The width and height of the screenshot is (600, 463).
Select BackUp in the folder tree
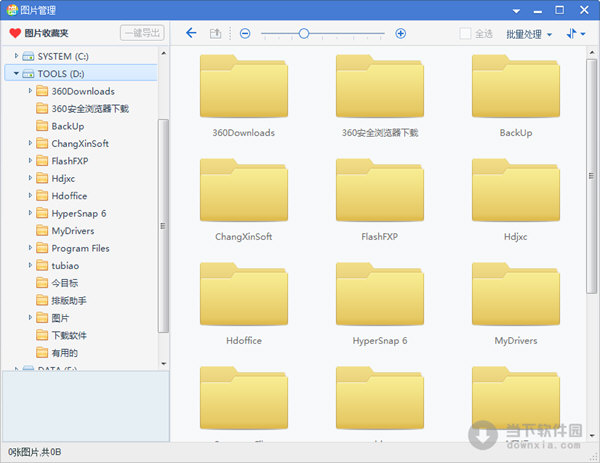[68, 126]
